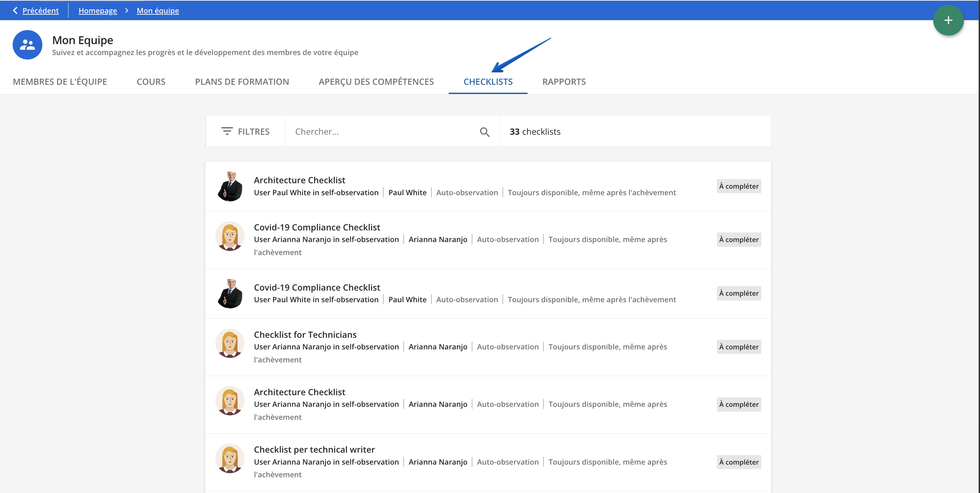Switch to the RAPPORTS tab
Image resolution: width=980 pixels, height=493 pixels.
(x=564, y=81)
